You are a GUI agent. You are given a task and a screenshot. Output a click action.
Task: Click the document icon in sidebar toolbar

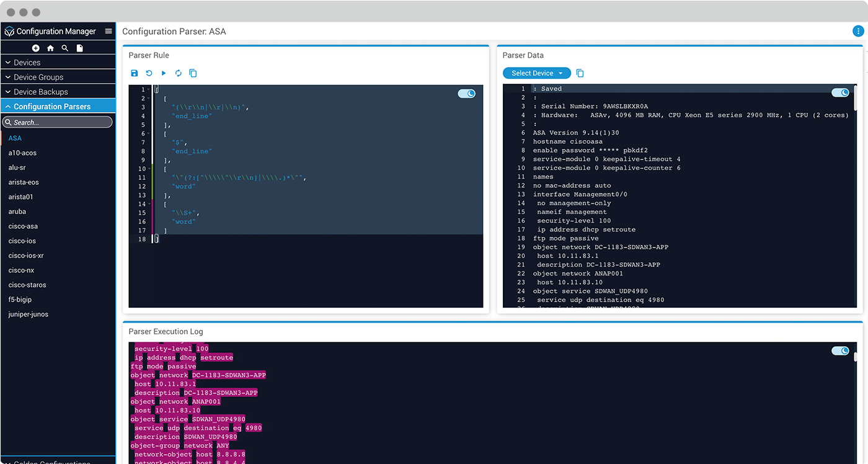[79, 48]
